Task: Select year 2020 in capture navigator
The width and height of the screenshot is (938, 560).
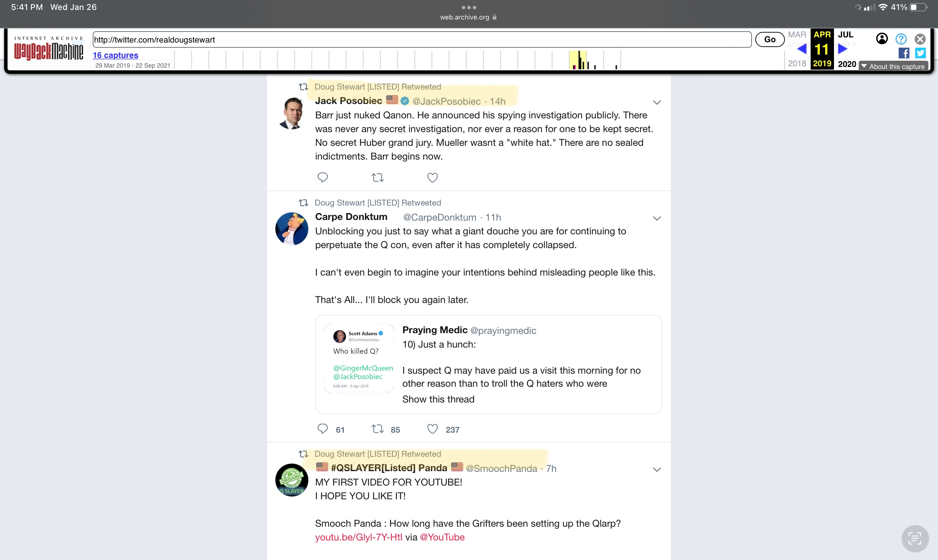Action: coord(847,64)
